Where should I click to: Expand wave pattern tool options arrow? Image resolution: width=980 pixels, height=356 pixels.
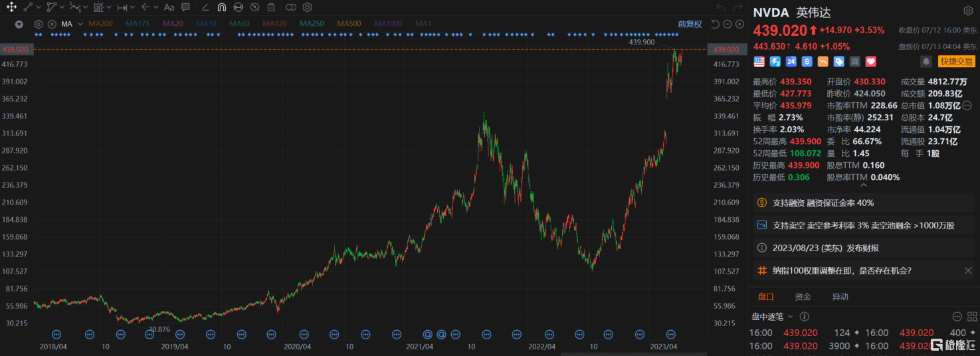click(86, 7)
